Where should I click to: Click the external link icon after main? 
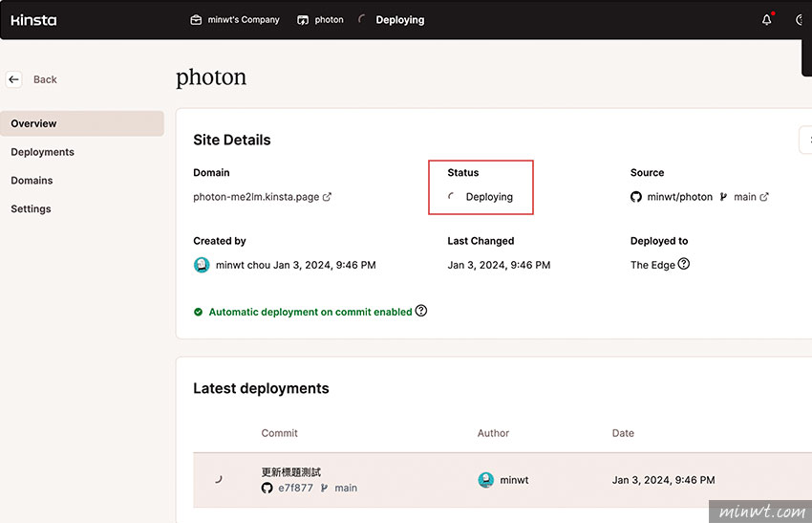[764, 197]
